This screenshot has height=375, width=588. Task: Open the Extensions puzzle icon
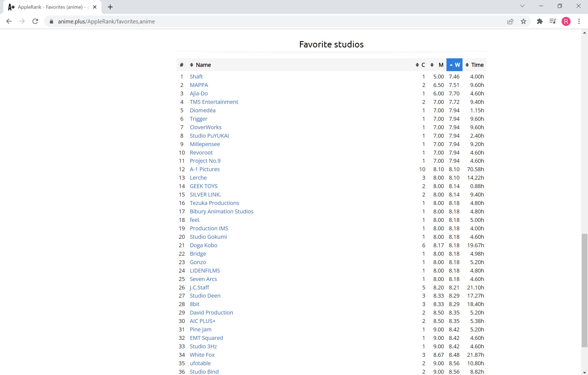coord(540,21)
